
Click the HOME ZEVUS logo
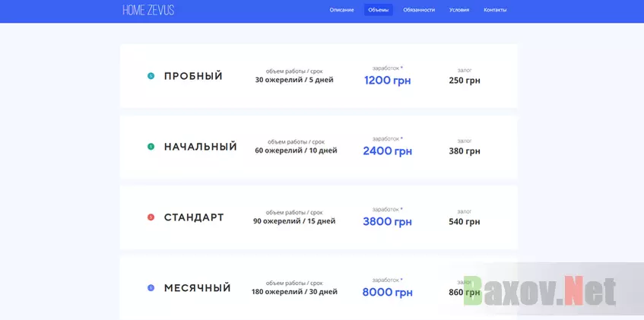click(x=148, y=11)
